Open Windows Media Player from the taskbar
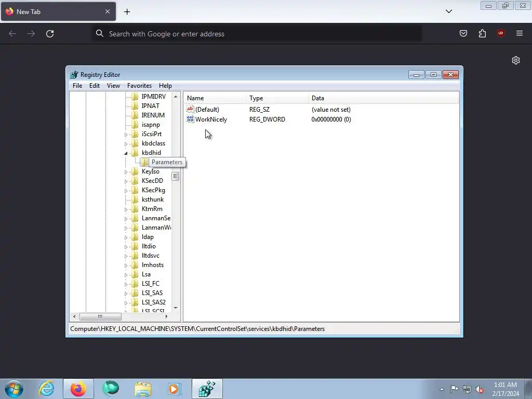This screenshot has height=399, width=532. click(x=175, y=389)
